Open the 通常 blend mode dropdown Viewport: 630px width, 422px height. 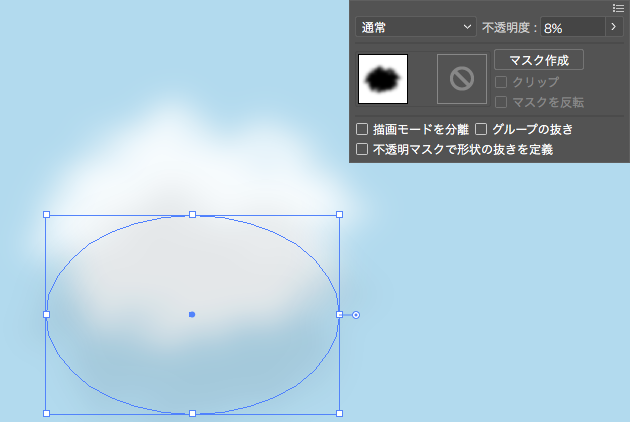click(x=416, y=27)
